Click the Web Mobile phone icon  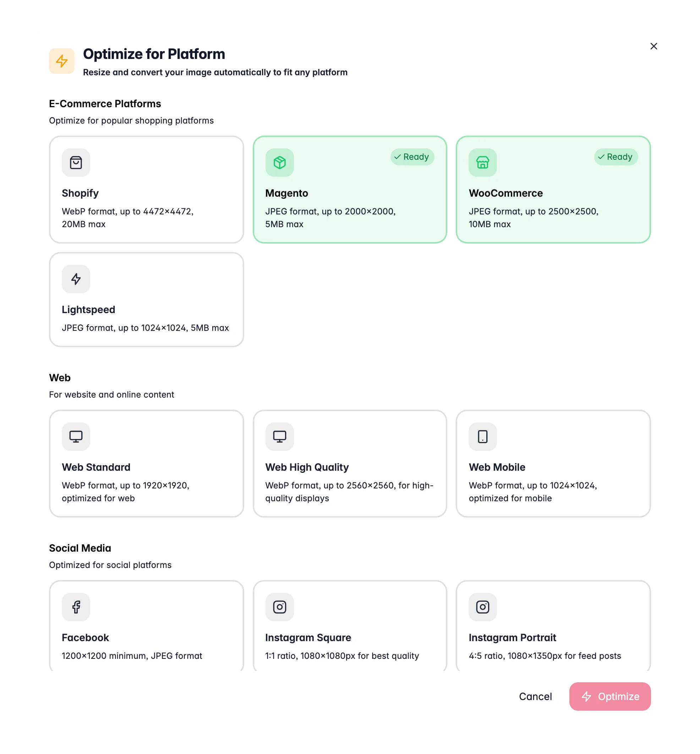pos(482,437)
